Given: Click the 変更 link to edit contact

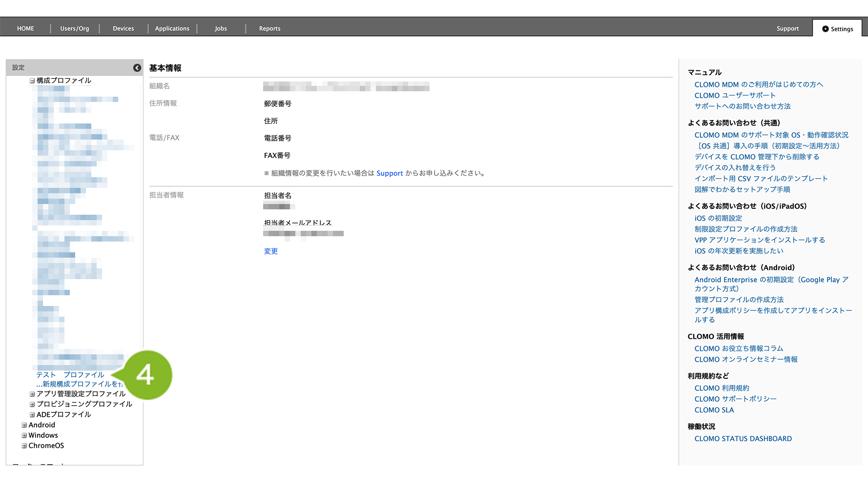Looking at the screenshot, I should tap(270, 251).
